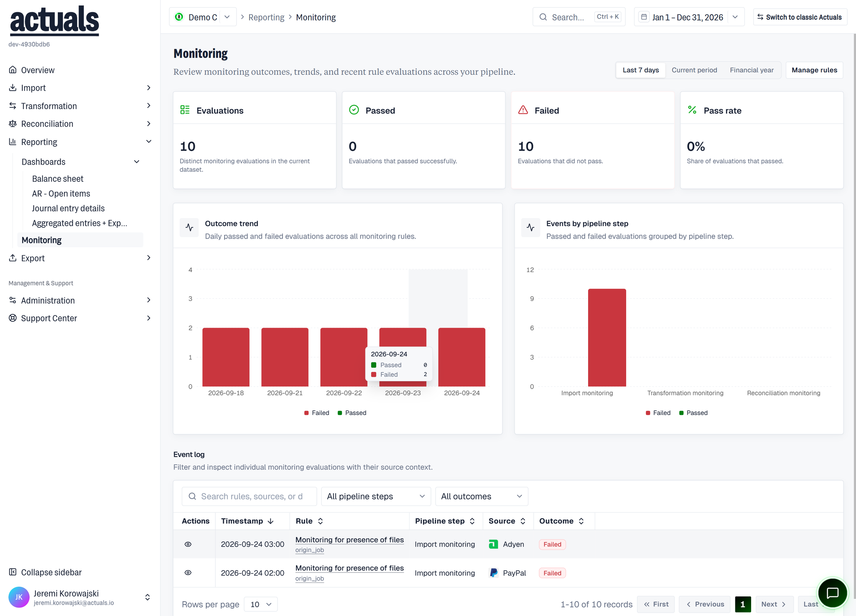Toggle Passed series in Outcome trend legend
The image size is (856, 616).
(x=352, y=413)
